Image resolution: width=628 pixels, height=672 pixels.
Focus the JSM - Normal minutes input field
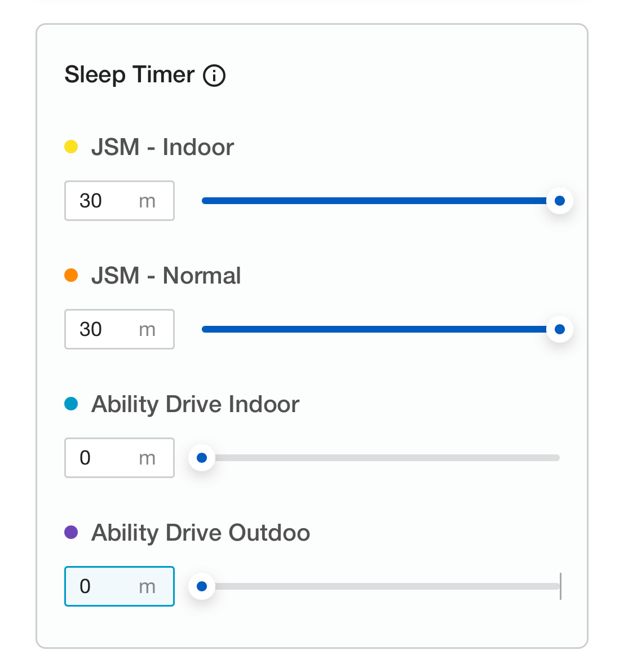(107, 329)
